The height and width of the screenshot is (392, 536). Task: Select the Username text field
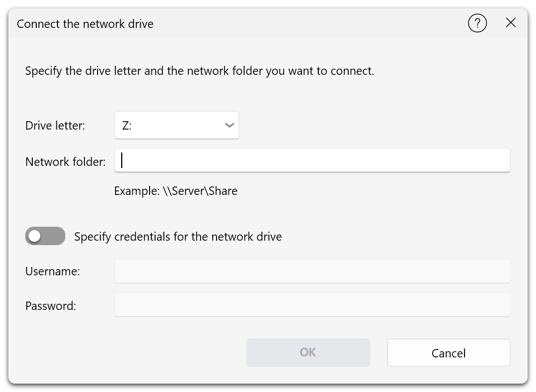click(x=312, y=271)
